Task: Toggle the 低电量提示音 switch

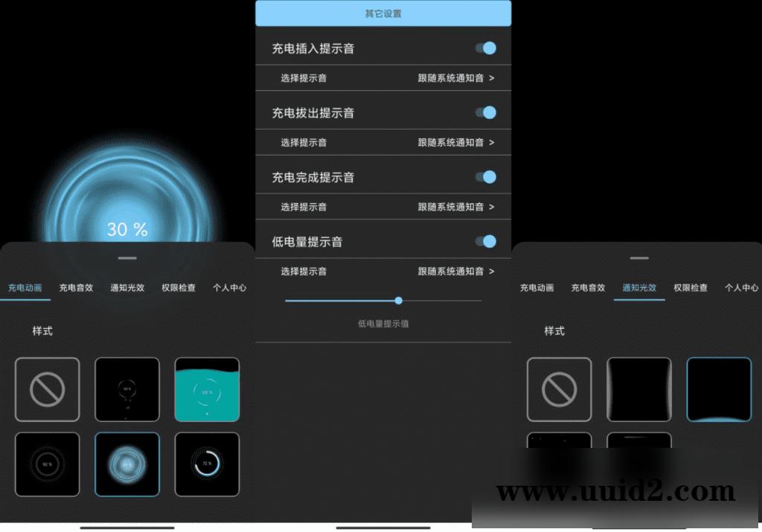Action: click(486, 241)
